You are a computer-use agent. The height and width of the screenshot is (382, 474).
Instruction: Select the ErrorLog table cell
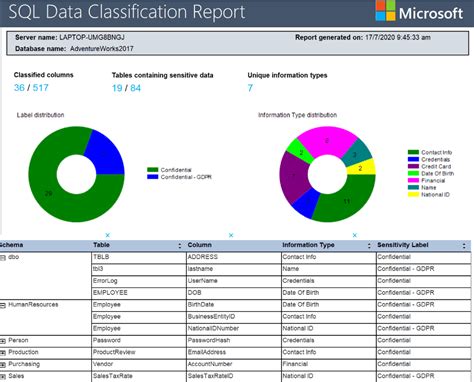(x=139, y=281)
